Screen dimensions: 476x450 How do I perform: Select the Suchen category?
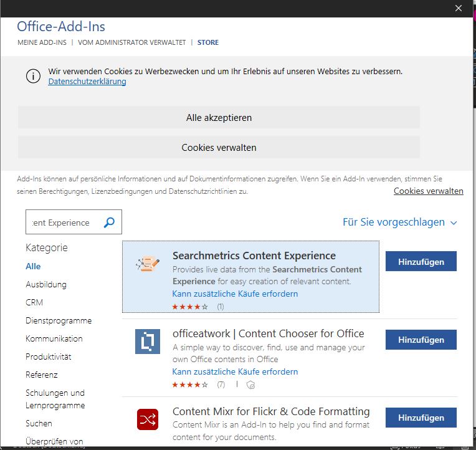click(x=39, y=423)
